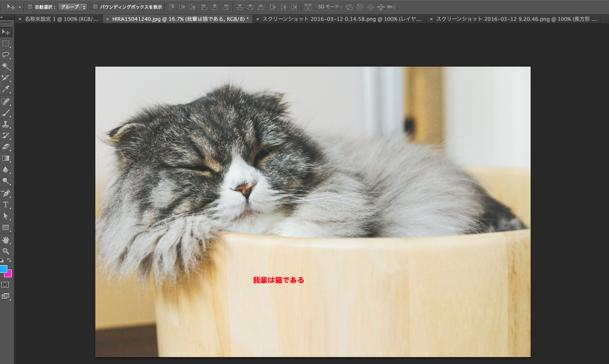
Task: Click the blue foreground color swatch
Action: coord(3,269)
